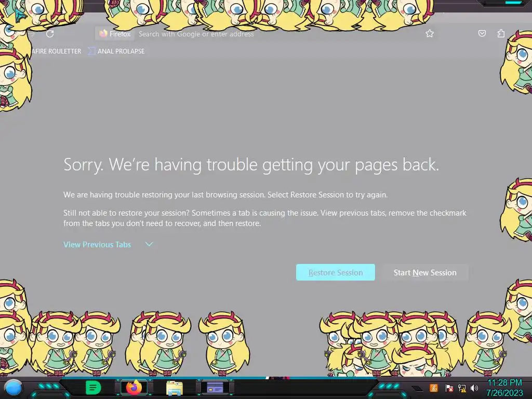Open the Action Center flag icon
Image resolution: width=532 pixels, height=399 pixels.
[x=449, y=388]
